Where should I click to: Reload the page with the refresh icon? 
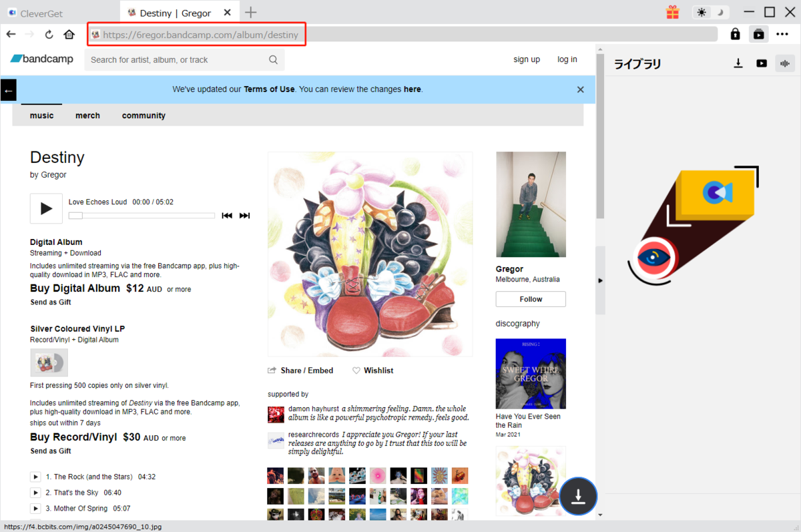coord(49,34)
